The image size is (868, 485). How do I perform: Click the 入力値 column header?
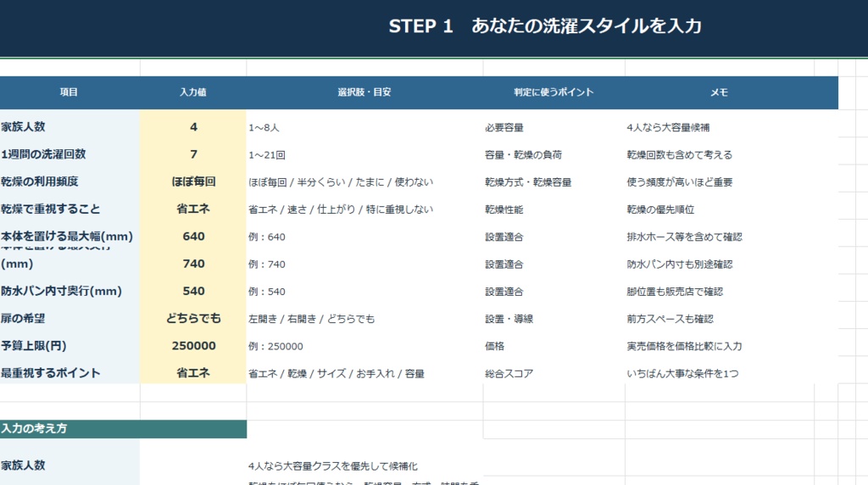pyautogui.click(x=193, y=92)
